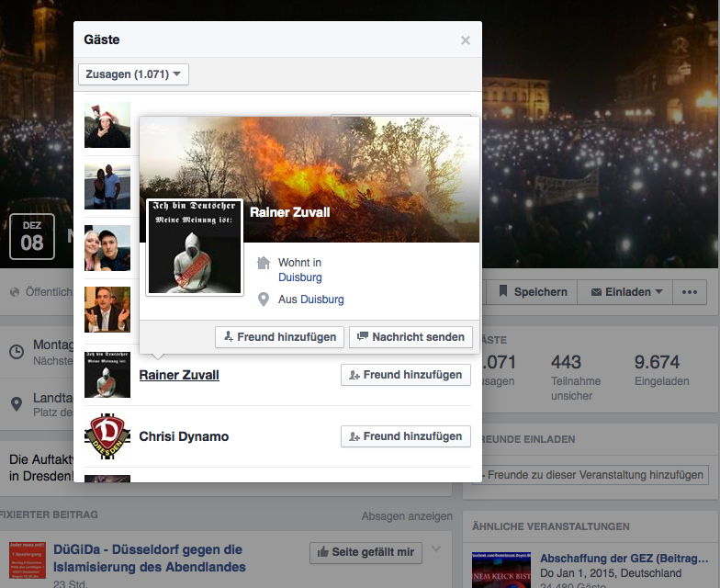The image size is (720, 588).
Task: Show declines via Absagen anzeigen
Action: tap(406, 516)
